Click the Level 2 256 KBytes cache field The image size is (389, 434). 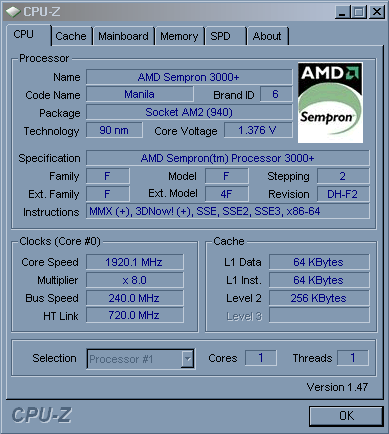(x=319, y=298)
